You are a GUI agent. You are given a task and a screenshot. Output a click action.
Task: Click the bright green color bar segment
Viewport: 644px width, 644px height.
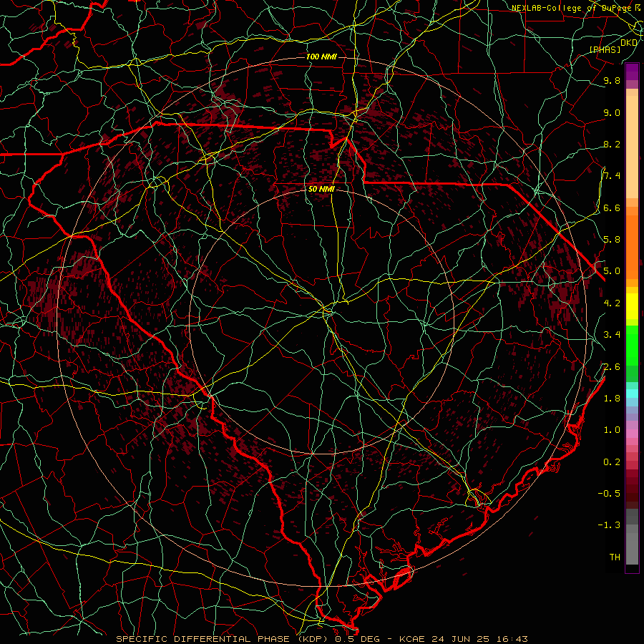632,344
